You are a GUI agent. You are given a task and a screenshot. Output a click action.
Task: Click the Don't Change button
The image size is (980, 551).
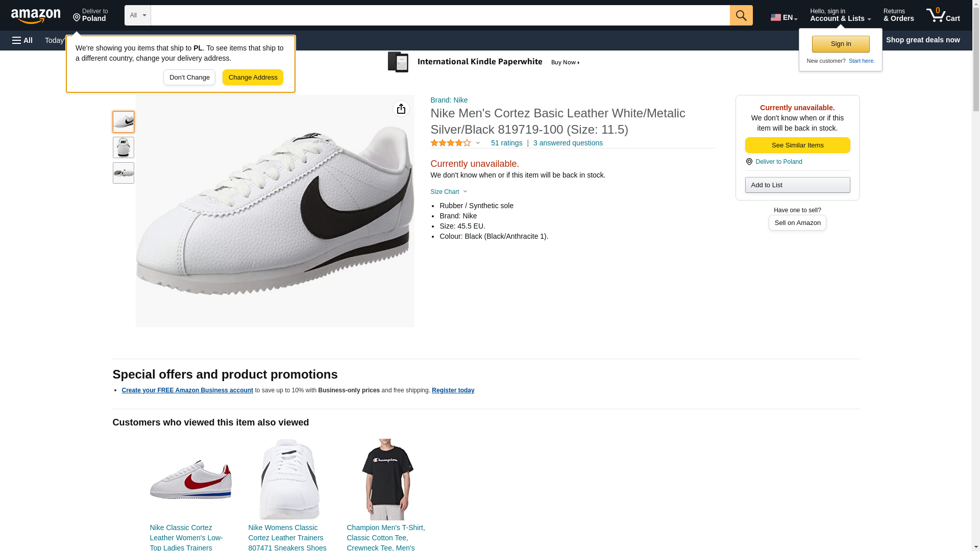tap(189, 78)
